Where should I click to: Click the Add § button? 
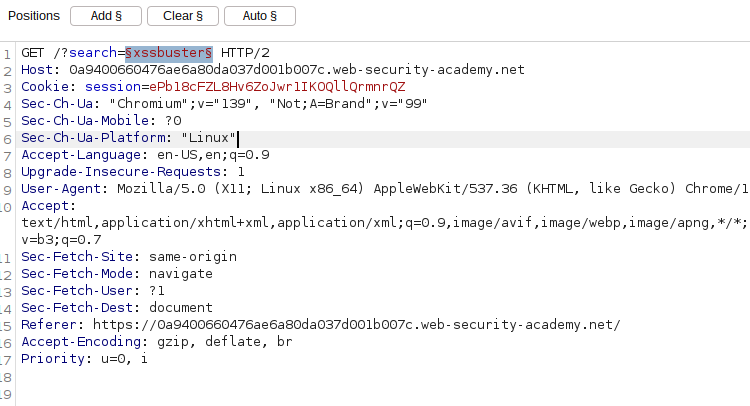pyautogui.click(x=107, y=16)
